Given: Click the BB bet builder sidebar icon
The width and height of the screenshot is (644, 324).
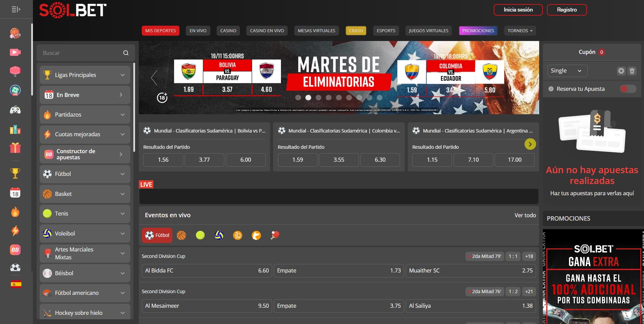Looking at the screenshot, I should pyautogui.click(x=15, y=250).
